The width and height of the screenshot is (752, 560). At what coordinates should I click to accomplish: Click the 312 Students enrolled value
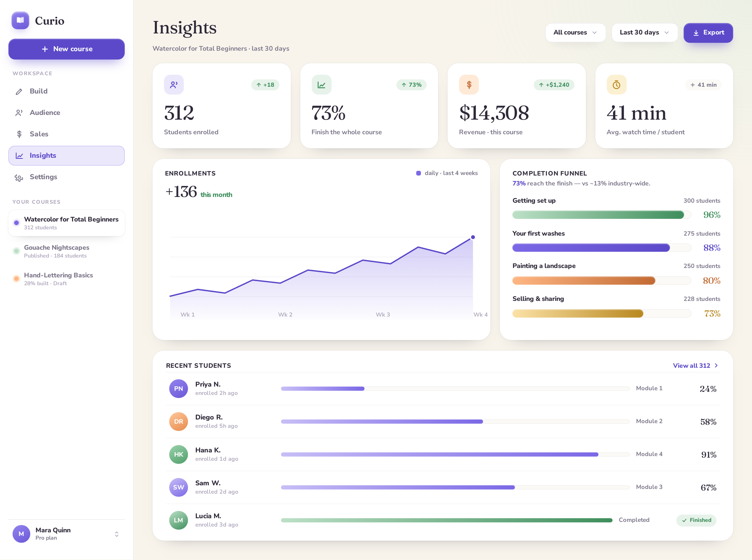(x=179, y=113)
